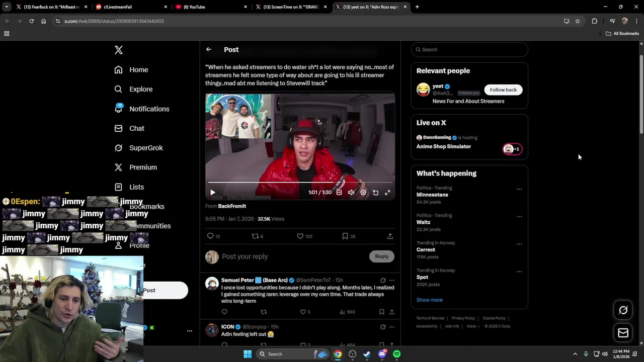
Task: Repost Samuel Peter's reply
Action: 264,312
